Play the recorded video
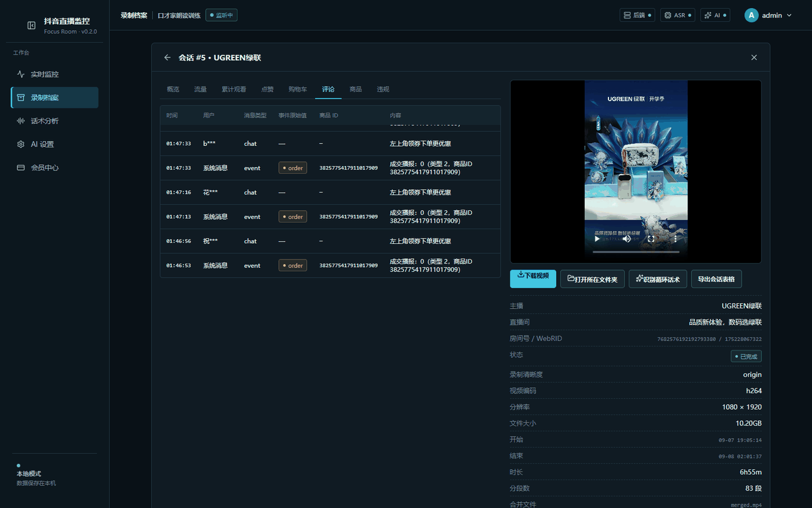 click(597, 239)
